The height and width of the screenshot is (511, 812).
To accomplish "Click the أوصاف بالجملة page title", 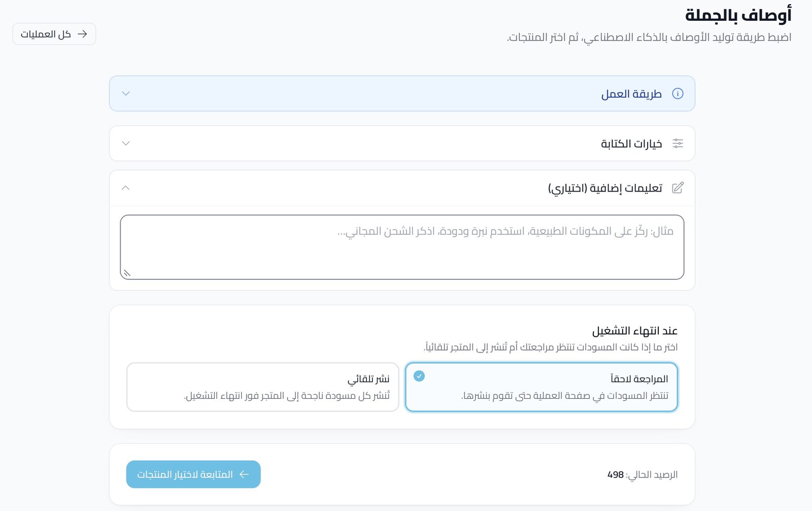I will [738, 15].
